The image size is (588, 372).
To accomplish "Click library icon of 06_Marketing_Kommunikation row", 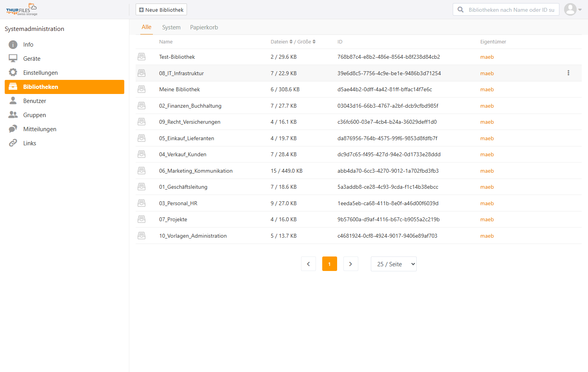I will (x=142, y=171).
